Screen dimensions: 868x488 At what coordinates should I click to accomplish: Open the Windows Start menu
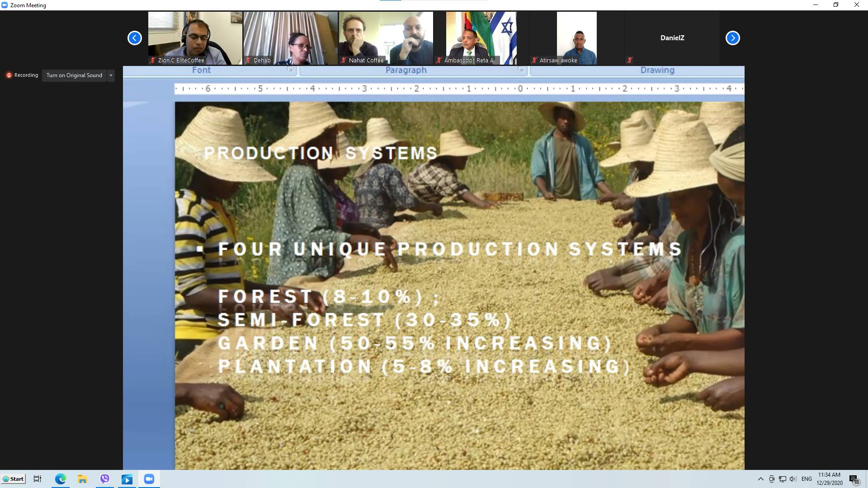pyautogui.click(x=13, y=479)
